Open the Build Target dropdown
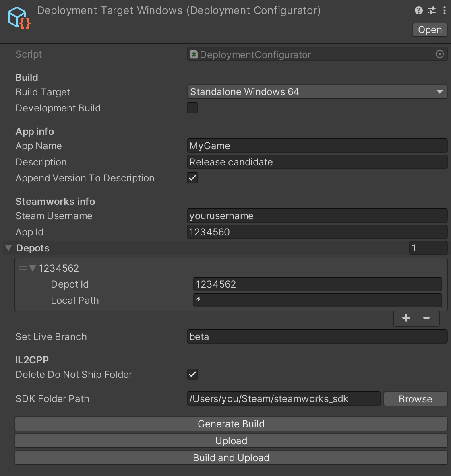The height and width of the screenshot is (476, 451). (x=317, y=92)
